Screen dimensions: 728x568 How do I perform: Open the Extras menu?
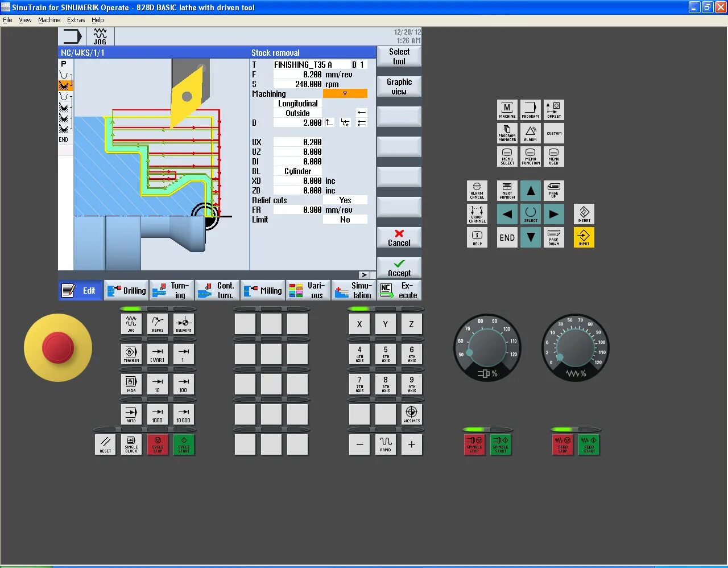76,20
